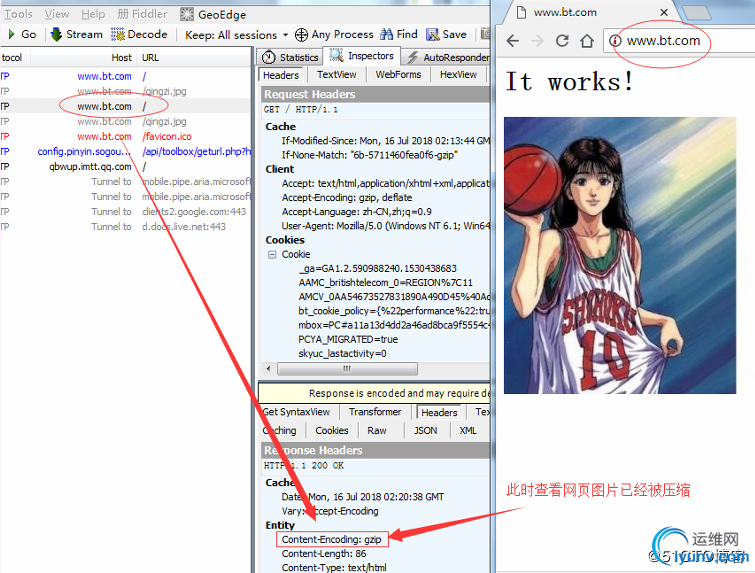
Task: Click the basketball girl image
Action: point(620,255)
